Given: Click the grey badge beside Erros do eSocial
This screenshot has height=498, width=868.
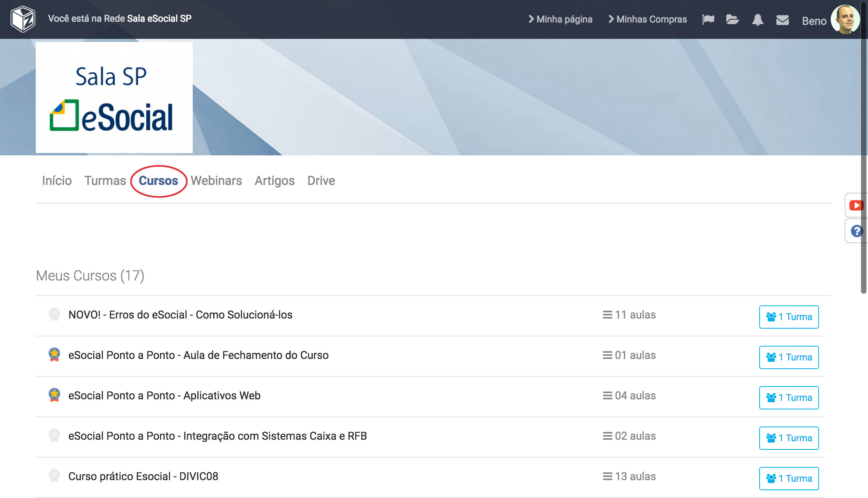Looking at the screenshot, I should (x=54, y=314).
